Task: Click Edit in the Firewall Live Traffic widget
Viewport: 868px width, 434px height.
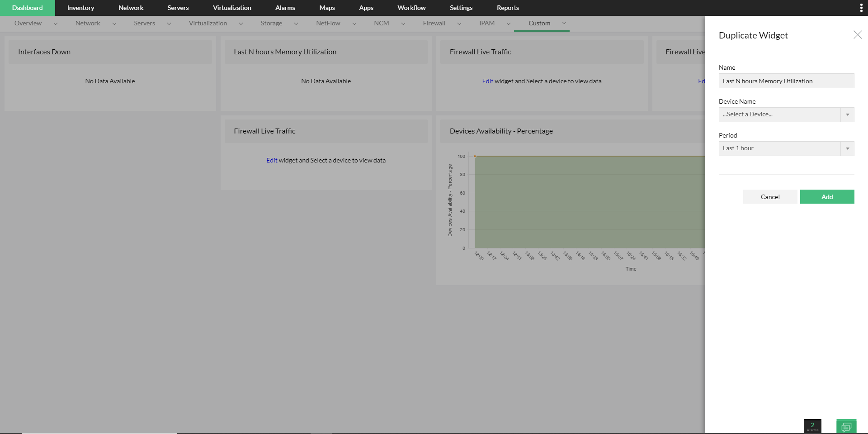Action: pyautogui.click(x=487, y=81)
